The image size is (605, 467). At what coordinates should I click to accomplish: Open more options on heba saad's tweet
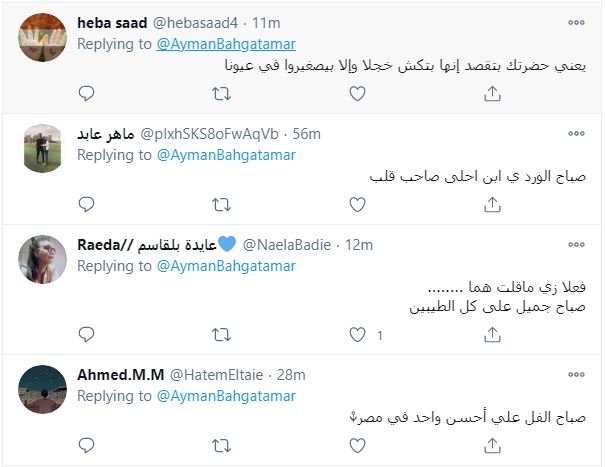[576, 22]
